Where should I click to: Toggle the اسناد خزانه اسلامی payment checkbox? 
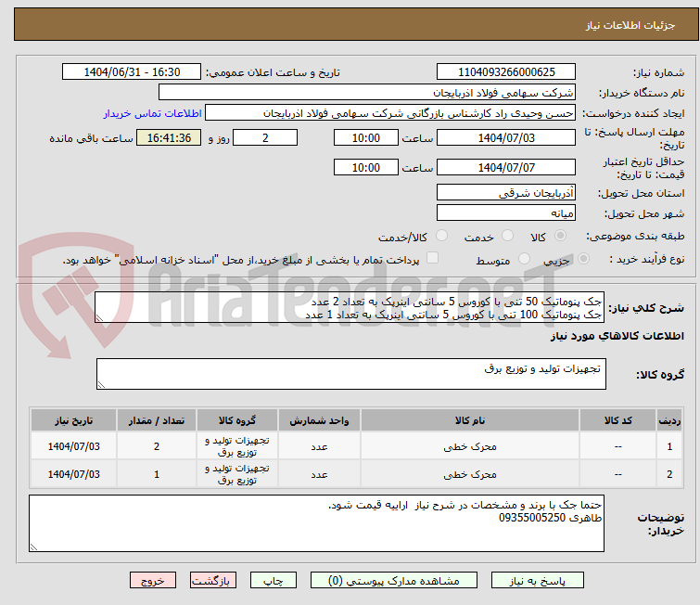(432, 259)
